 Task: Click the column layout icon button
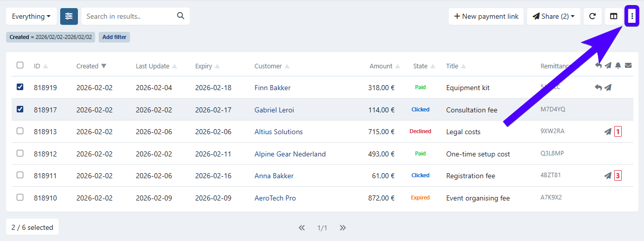pos(614,16)
